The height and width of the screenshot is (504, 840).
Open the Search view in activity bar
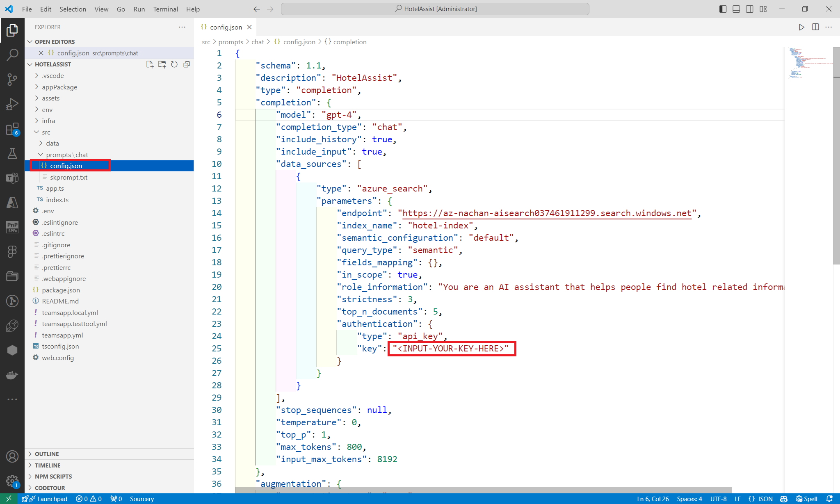[x=12, y=54]
